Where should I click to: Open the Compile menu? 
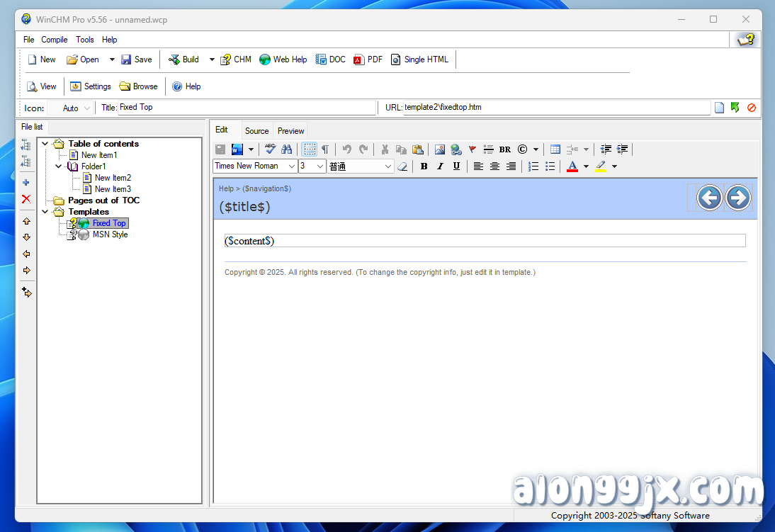click(54, 40)
